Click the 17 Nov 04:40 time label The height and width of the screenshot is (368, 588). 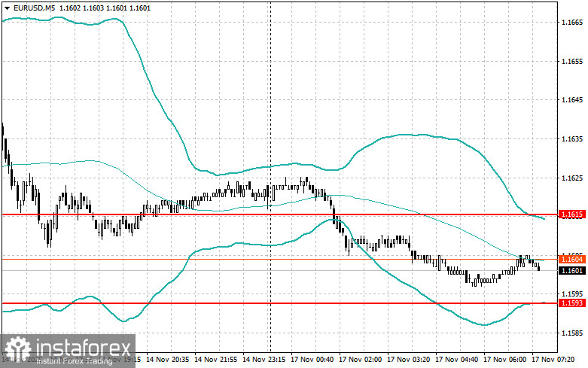tap(457, 360)
